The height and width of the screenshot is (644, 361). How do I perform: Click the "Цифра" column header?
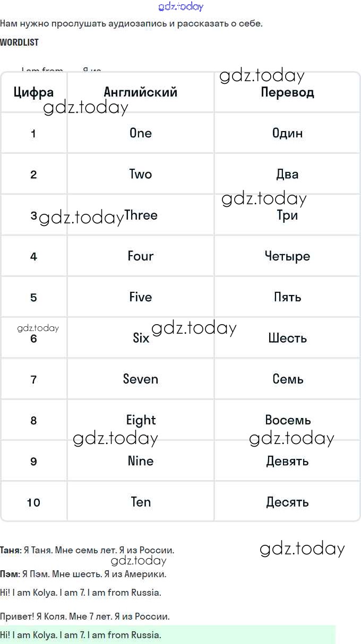click(33, 92)
